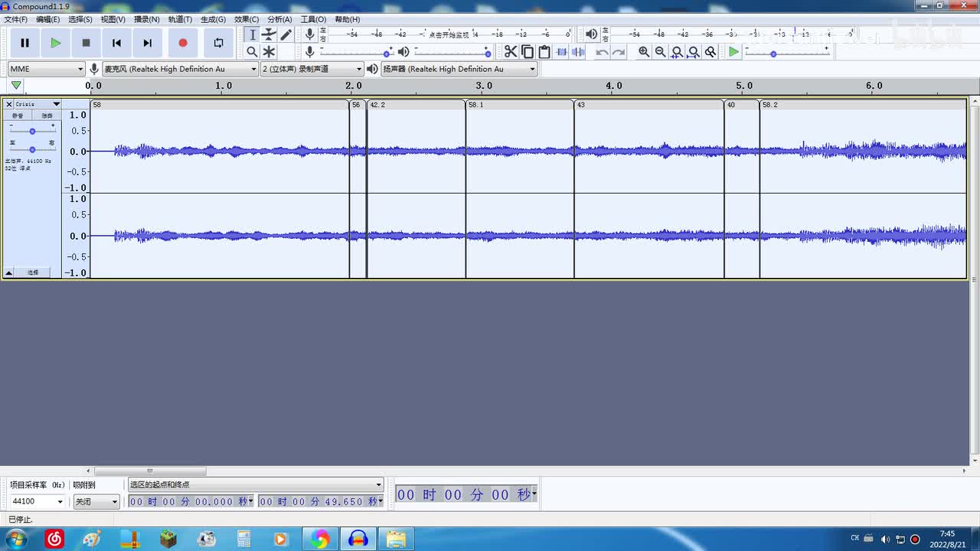Select the Multi-tool asterisk

pyautogui.click(x=269, y=51)
